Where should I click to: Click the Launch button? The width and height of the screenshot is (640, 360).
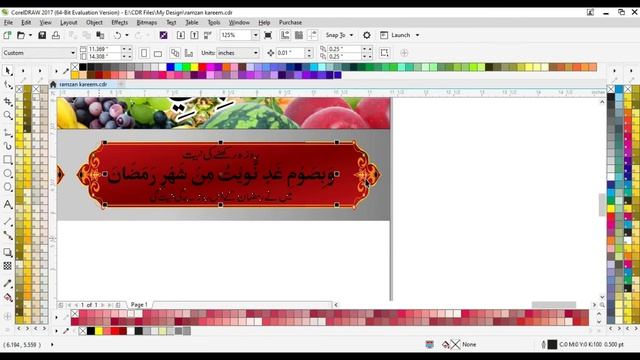[396, 36]
